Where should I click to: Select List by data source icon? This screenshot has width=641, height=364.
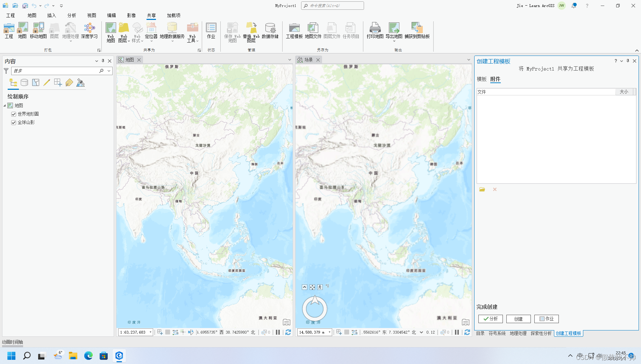(x=24, y=83)
